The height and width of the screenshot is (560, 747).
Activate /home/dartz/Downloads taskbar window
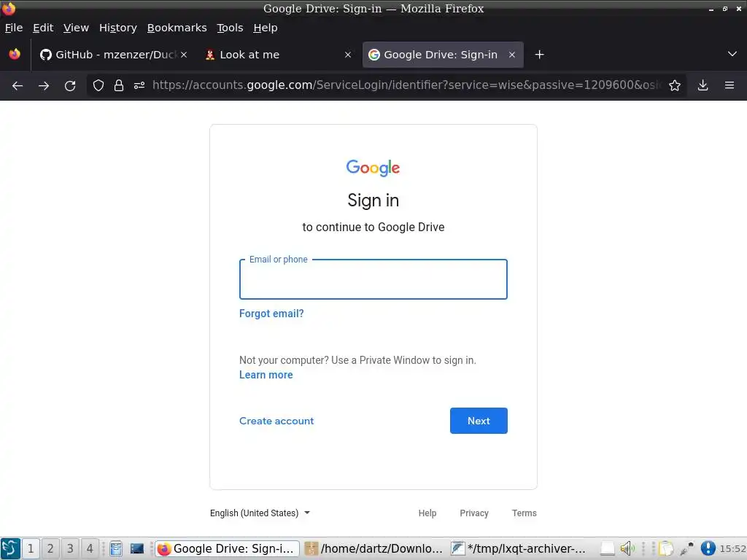374,548
